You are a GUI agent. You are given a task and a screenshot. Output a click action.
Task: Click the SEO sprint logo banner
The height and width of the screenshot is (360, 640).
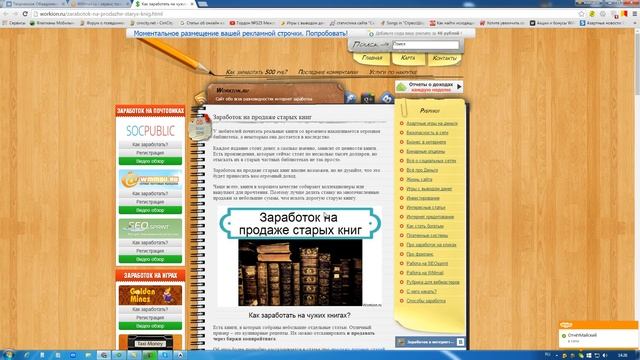(150, 229)
